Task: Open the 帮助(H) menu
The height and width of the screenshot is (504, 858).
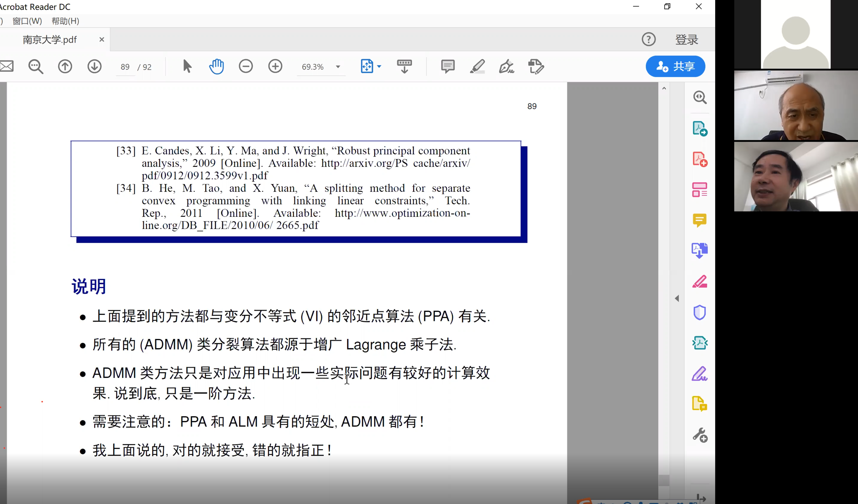Action: [65, 21]
